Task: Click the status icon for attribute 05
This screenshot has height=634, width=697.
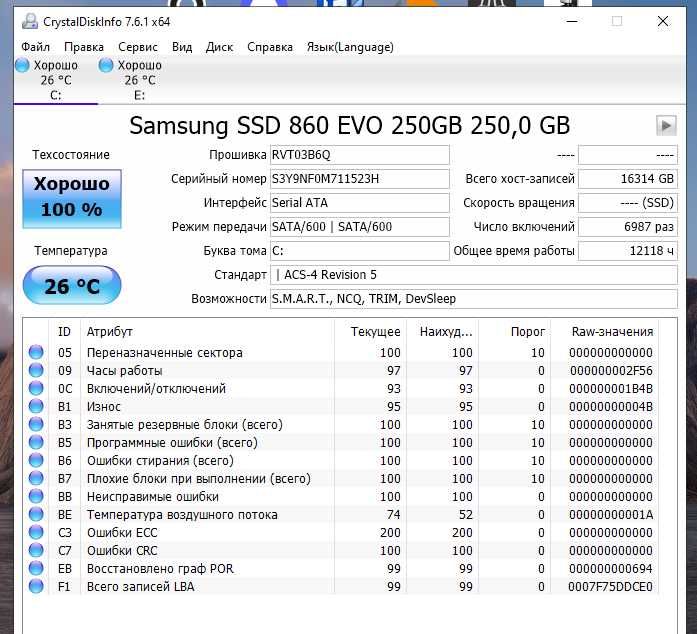Action: tap(36, 352)
